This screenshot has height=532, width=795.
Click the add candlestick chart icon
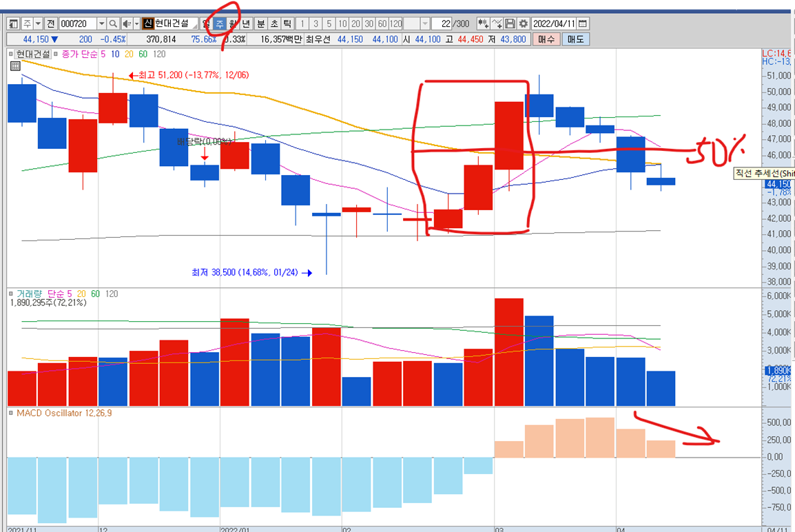[x=483, y=24]
